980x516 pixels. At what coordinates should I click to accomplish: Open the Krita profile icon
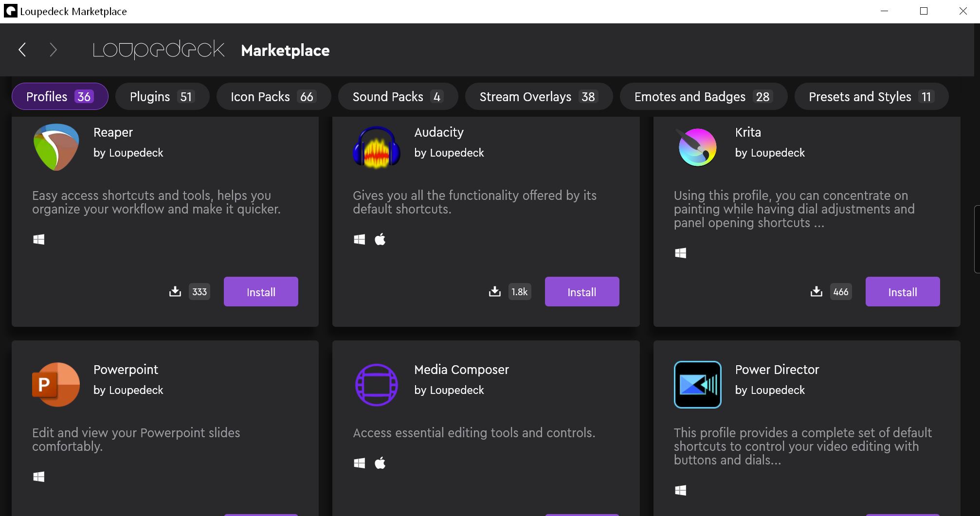697,147
